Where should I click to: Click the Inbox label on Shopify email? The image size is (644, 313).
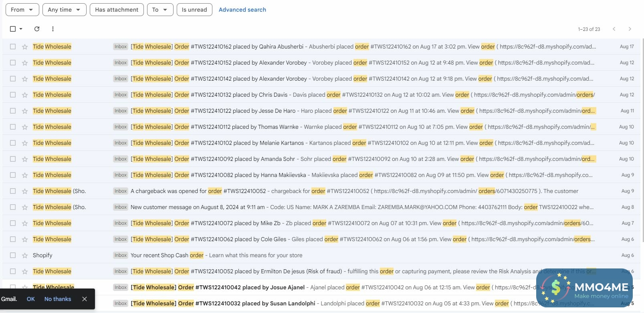[120, 255]
